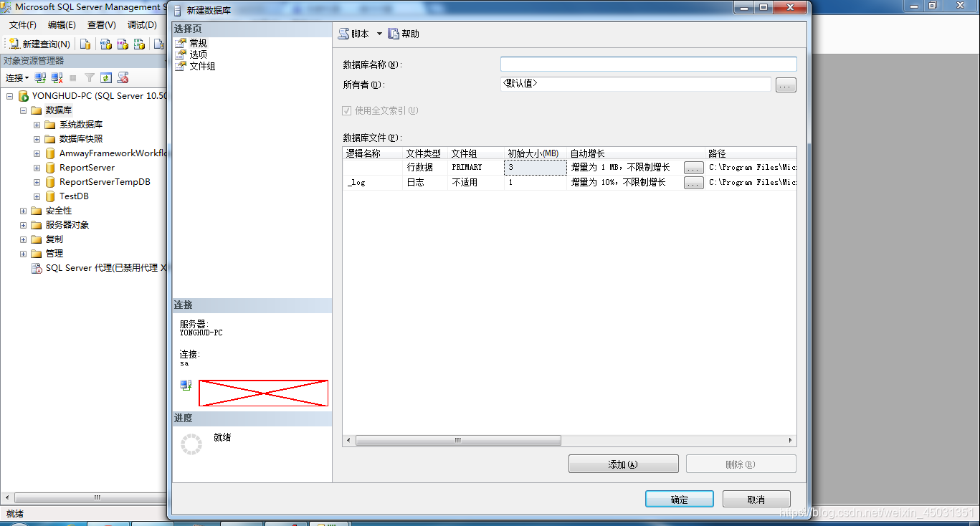Expand the 管理 folder
The width and height of the screenshot is (980, 526).
[x=23, y=254]
